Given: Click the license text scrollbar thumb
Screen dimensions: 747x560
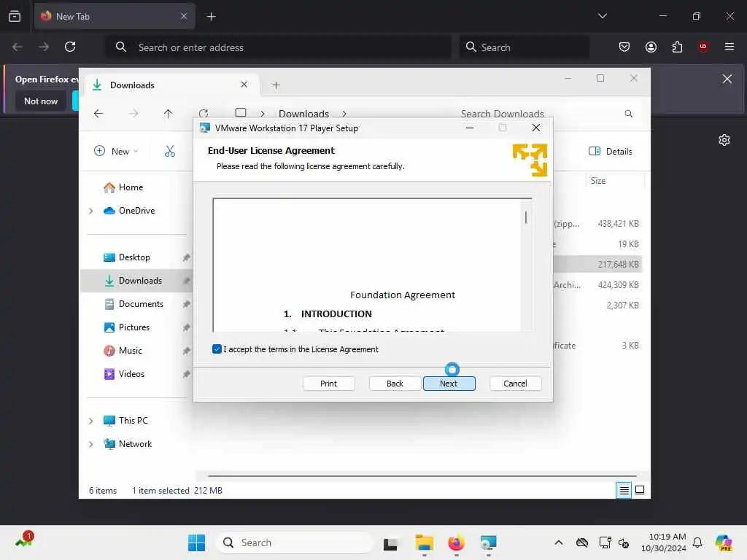Looking at the screenshot, I should click(x=526, y=217).
